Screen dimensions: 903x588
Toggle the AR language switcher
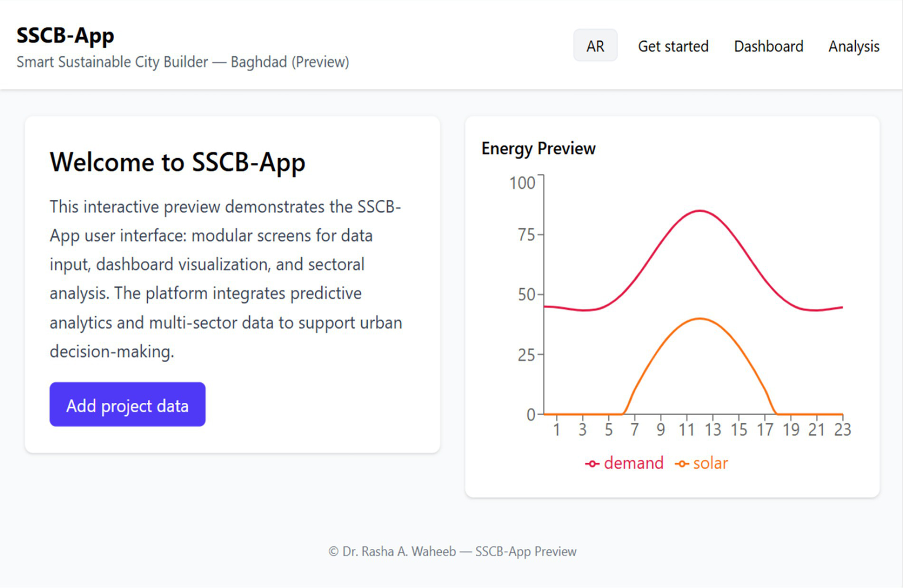click(x=595, y=45)
